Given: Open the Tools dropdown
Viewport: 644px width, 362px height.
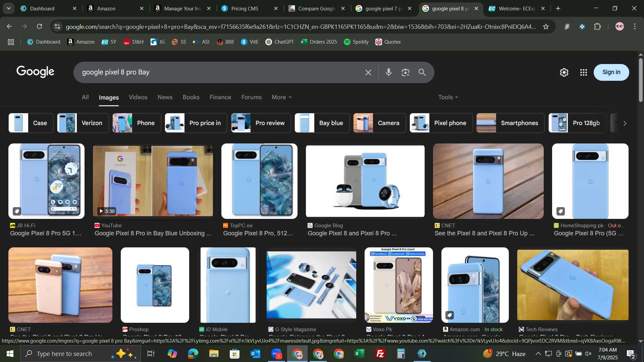Looking at the screenshot, I should pyautogui.click(x=448, y=97).
